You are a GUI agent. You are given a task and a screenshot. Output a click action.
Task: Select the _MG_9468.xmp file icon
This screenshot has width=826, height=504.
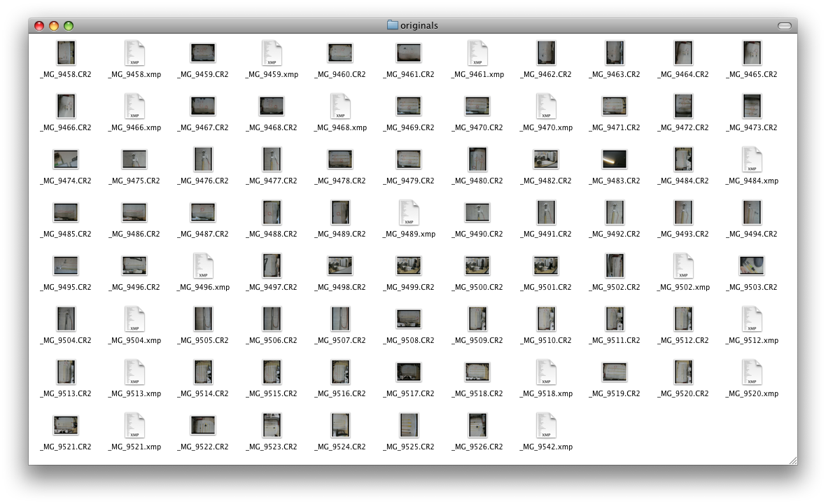pyautogui.click(x=340, y=106)
